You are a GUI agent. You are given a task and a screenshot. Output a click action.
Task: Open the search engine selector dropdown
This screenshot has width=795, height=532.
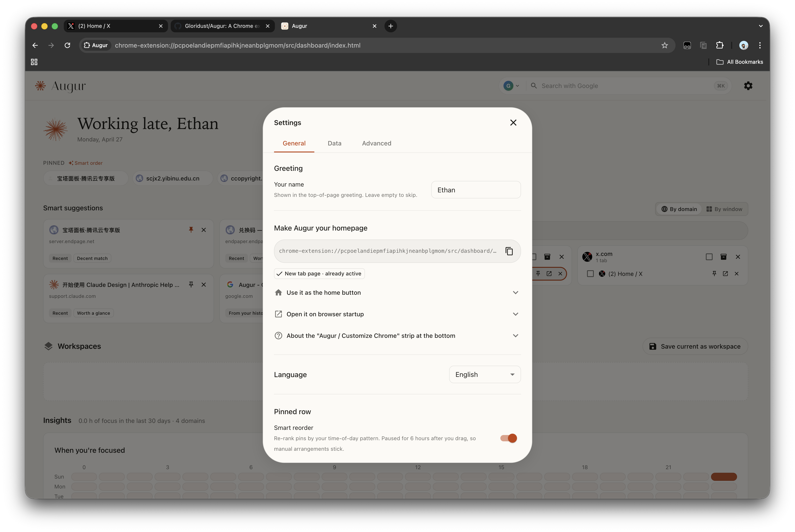[x=511, y=86]
